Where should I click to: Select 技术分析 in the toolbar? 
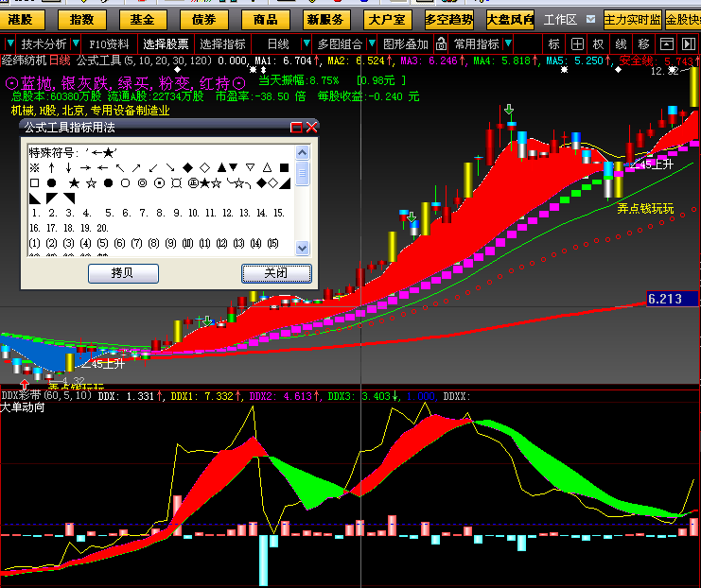tap(44, 44)
